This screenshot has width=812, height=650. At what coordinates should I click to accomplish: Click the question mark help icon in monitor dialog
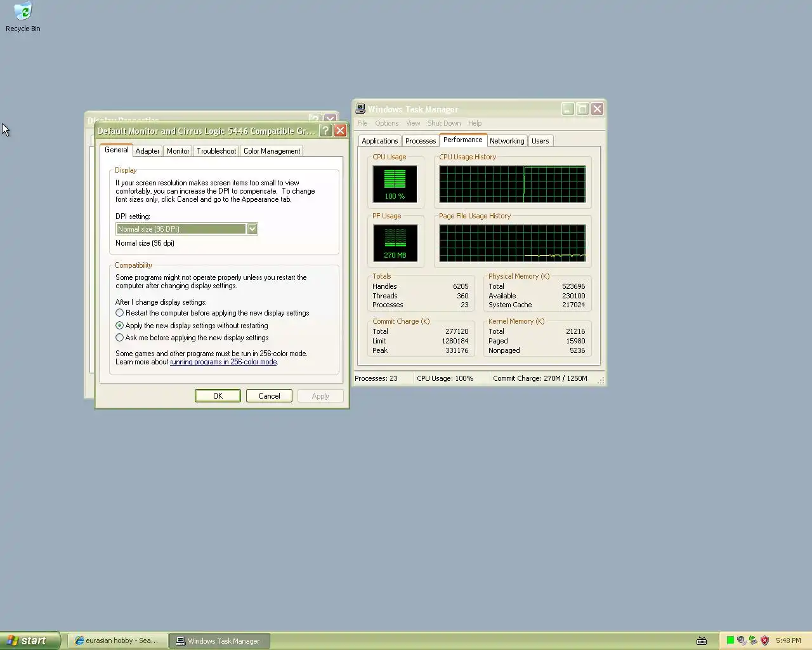point(325,131)
